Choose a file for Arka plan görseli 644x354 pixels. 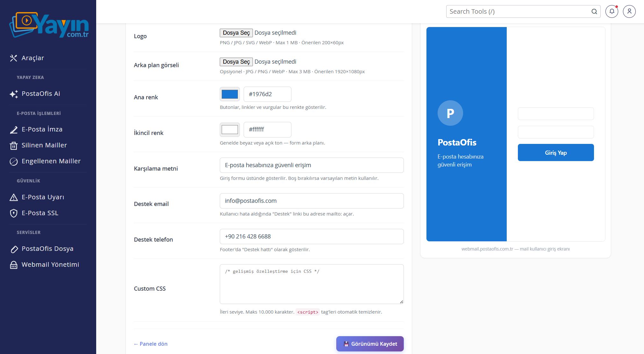click(236, 62)
